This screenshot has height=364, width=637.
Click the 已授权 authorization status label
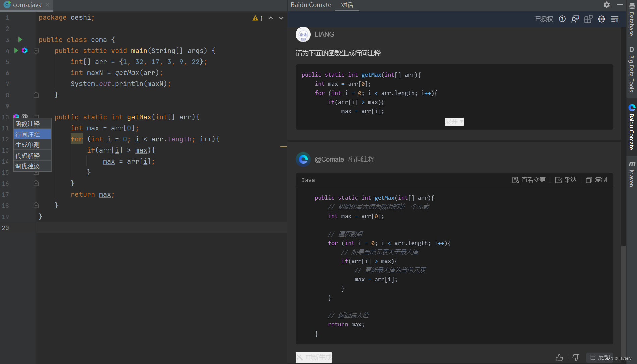[544, 19]
